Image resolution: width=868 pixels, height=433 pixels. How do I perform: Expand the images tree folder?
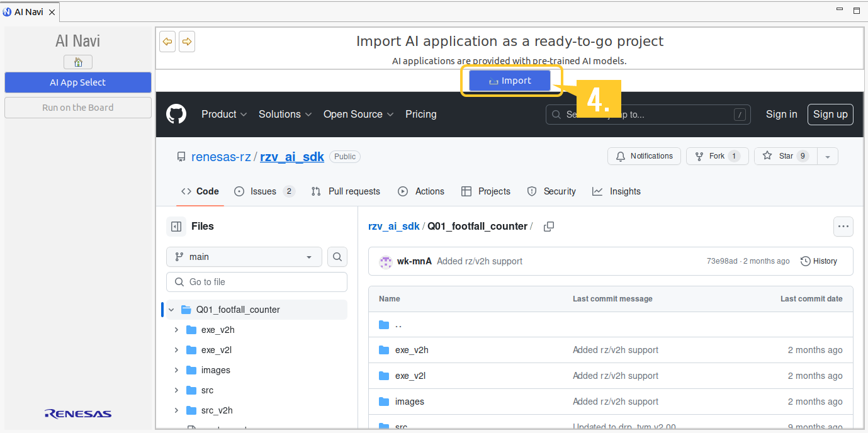click(176, 370)
